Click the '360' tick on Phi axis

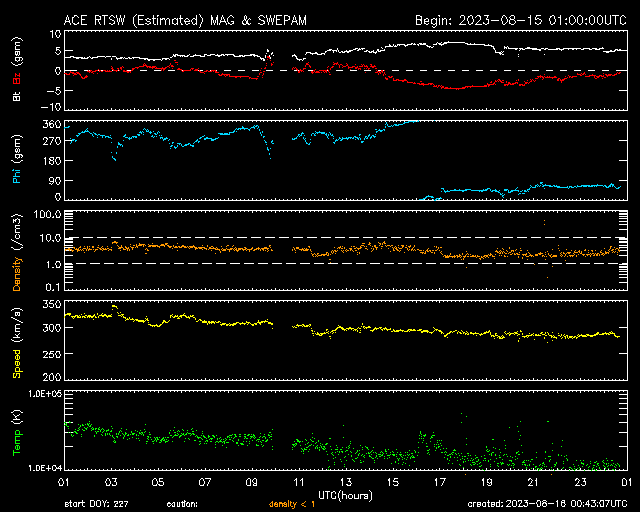52,124
